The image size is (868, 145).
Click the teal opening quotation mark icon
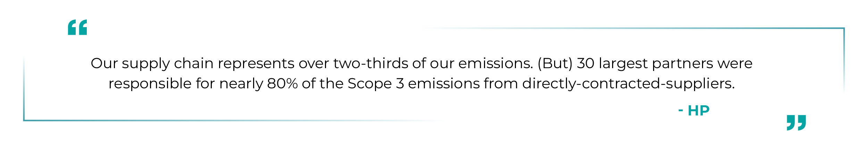point(77,27)
